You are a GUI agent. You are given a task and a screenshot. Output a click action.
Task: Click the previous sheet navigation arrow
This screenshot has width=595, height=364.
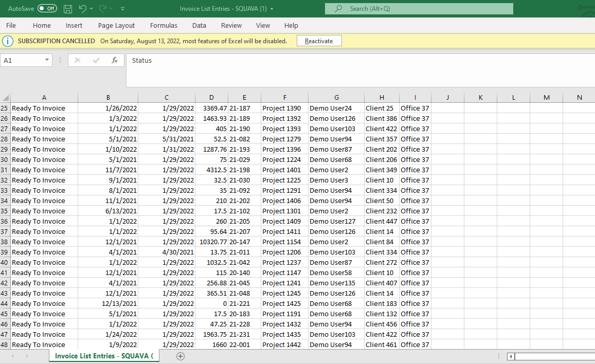(12, 356)
